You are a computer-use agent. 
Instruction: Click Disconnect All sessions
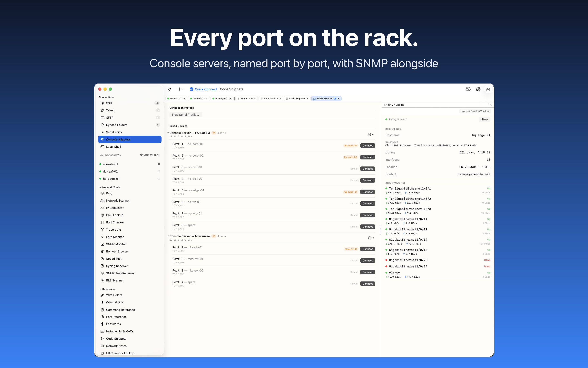(x=150, y=155)
